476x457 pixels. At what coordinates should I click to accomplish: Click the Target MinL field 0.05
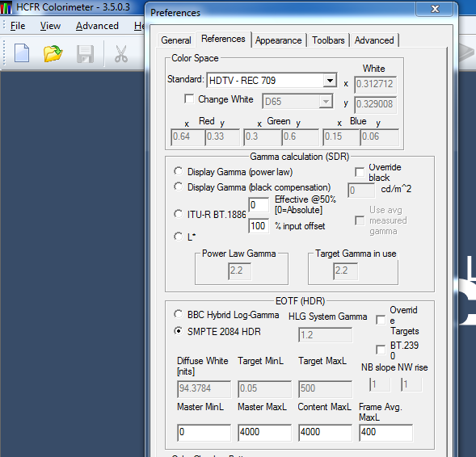(x=264, y=389)
